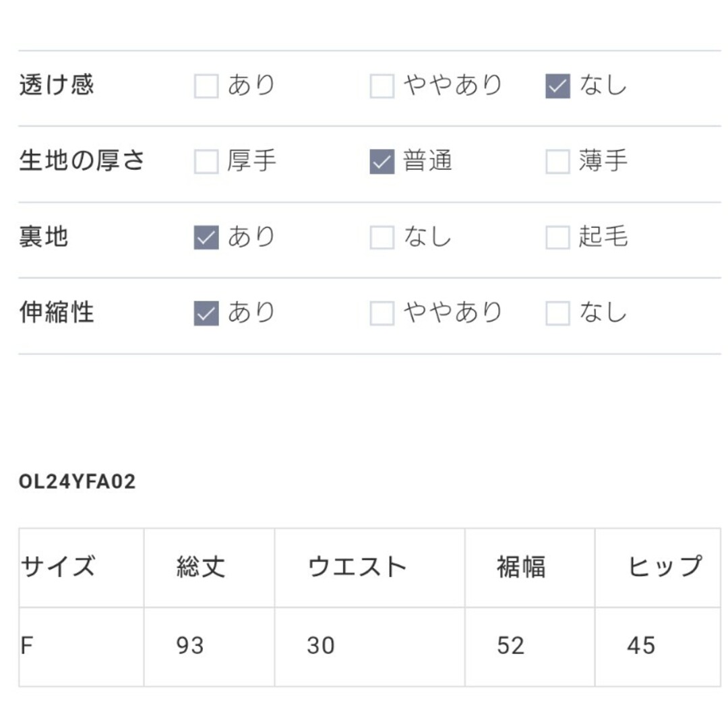Click the product code OL24YFA02
Viewport: 728px width, 728px height.
(77, 481)
